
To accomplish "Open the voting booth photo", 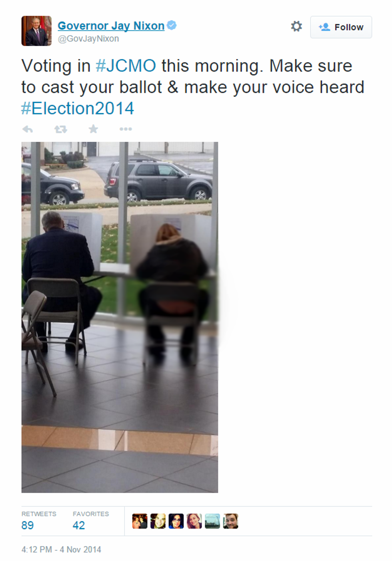I will point(120,317).
